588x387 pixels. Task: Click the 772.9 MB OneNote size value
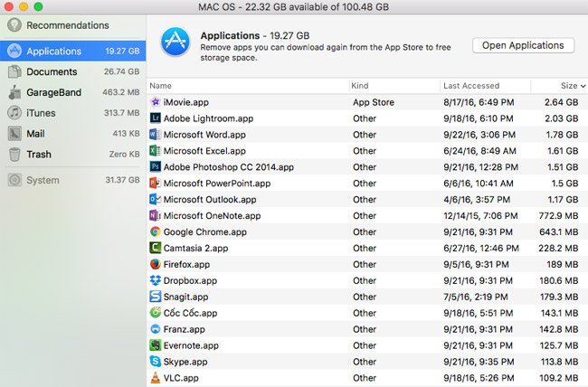(558, 215)
